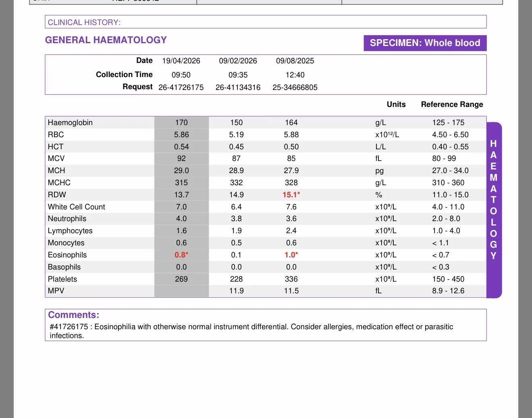Select the RDW row label
Screen dimensions: 532x418
pos(57,195)
